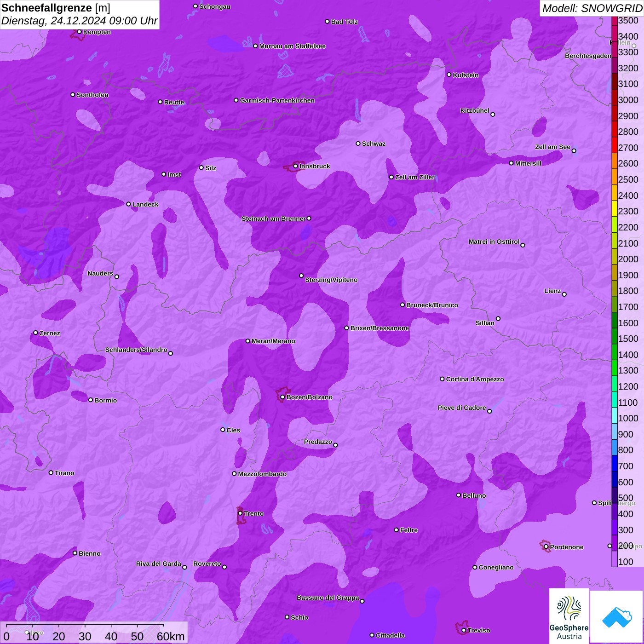Viewport: 644px width, 644px height.
Task: Select the Zell am Ziller label
Action: coord(415,177)
